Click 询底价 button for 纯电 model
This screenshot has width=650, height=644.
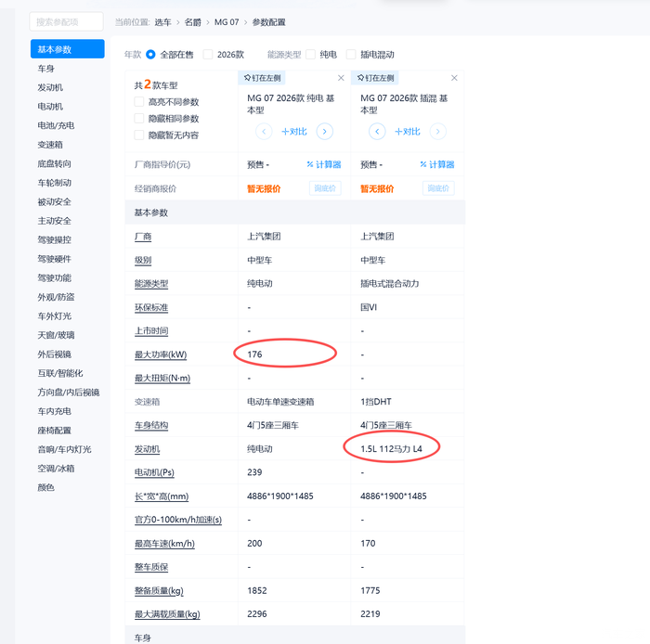click(325, 188)
